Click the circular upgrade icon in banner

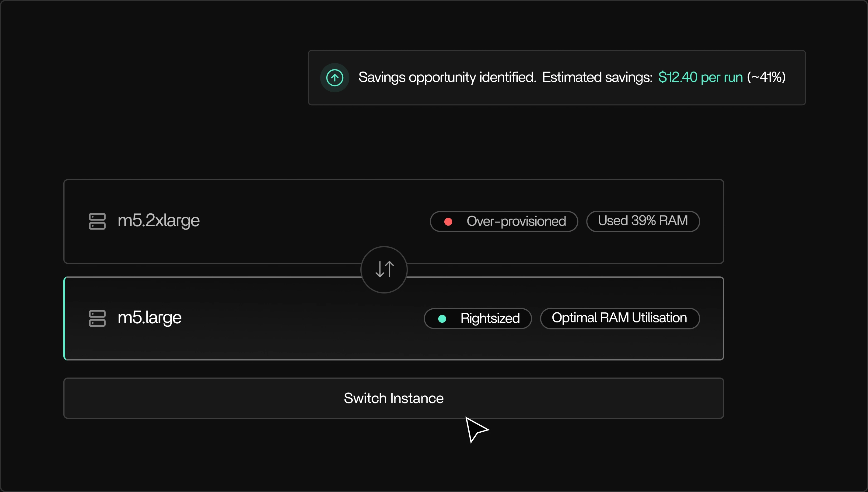[335, 77]
